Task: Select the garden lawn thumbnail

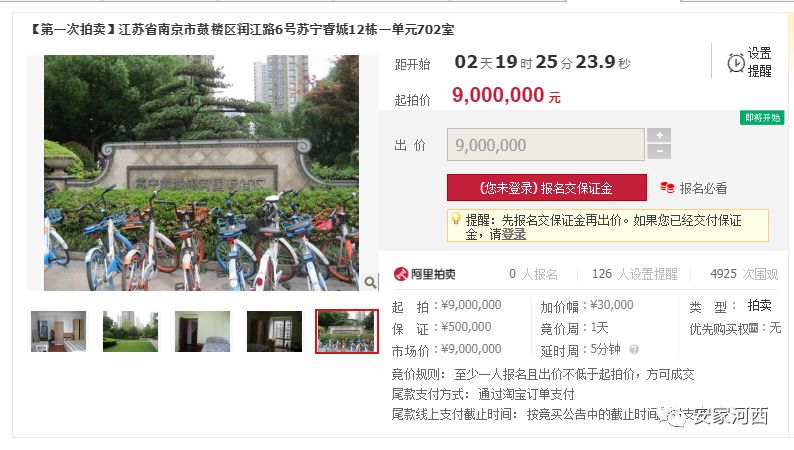Action: [131, 332]
